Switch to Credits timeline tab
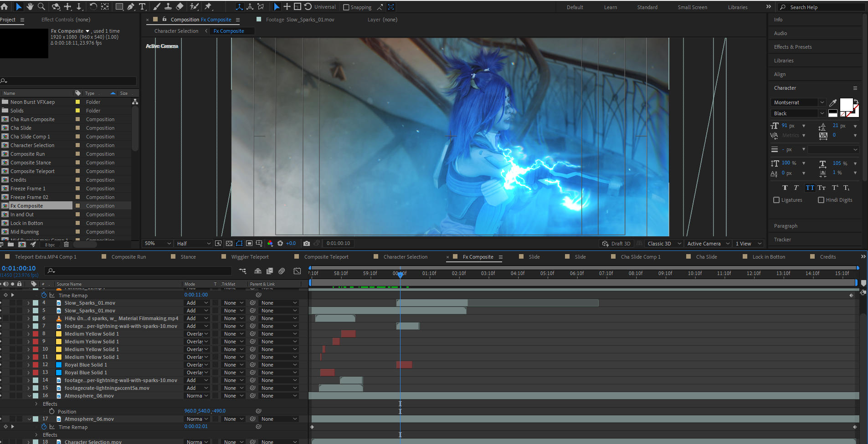Viewport: 868px width, 444px height. (x=827, y=257)
